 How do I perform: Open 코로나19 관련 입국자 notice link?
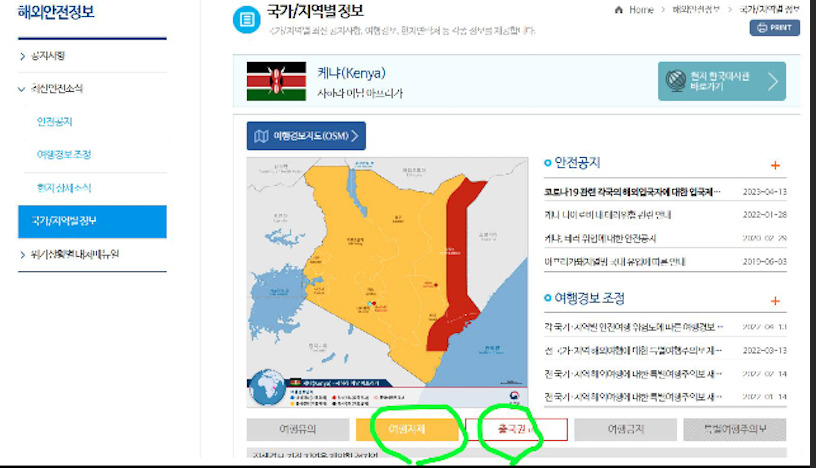pos(632,192)
